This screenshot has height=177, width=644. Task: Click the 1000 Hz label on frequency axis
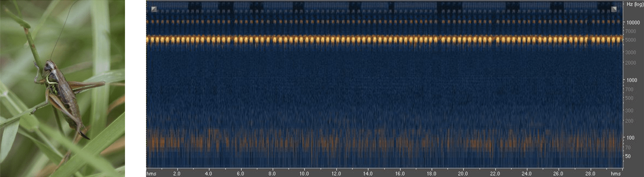(631, 80)
